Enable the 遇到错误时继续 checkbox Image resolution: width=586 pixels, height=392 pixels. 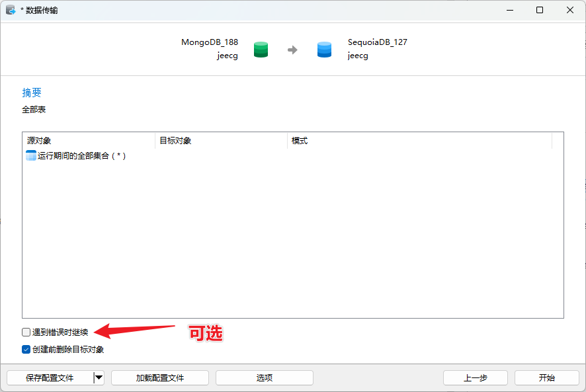(x=26, y=333)
